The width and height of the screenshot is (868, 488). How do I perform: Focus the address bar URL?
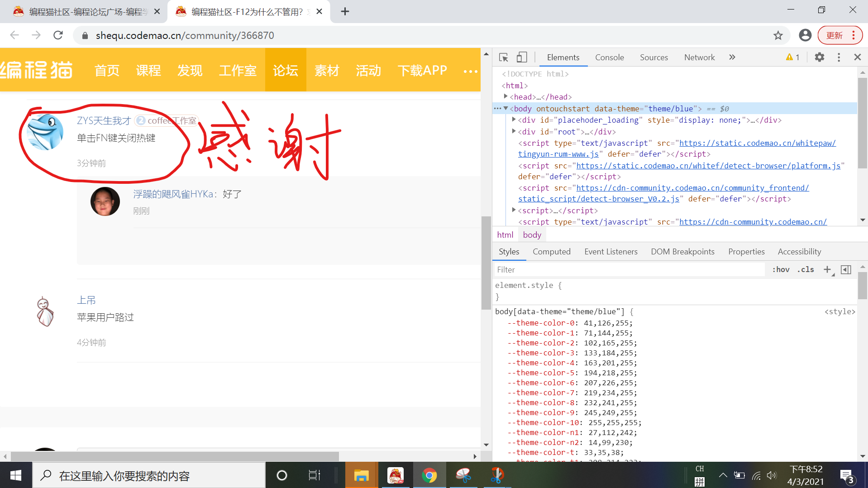[x=185, y=35]
